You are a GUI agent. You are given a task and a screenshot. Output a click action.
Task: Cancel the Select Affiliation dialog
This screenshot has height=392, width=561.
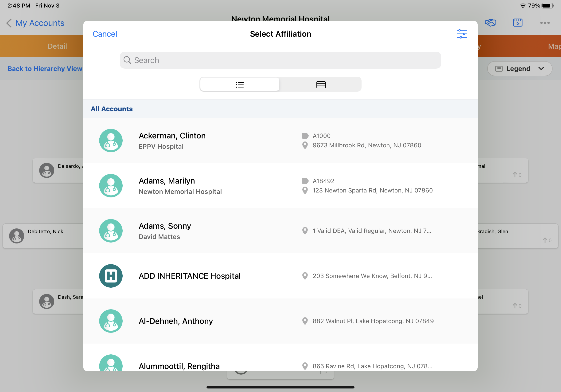click(x=105, y=34)
